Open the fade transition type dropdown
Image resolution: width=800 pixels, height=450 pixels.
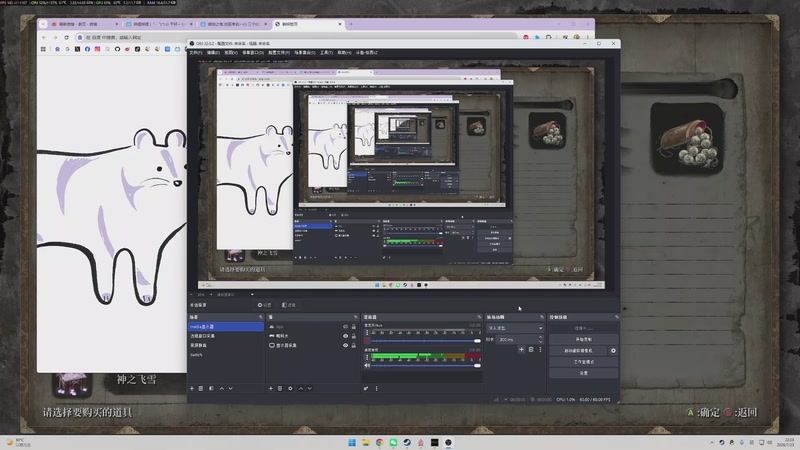tap(515, 328)
